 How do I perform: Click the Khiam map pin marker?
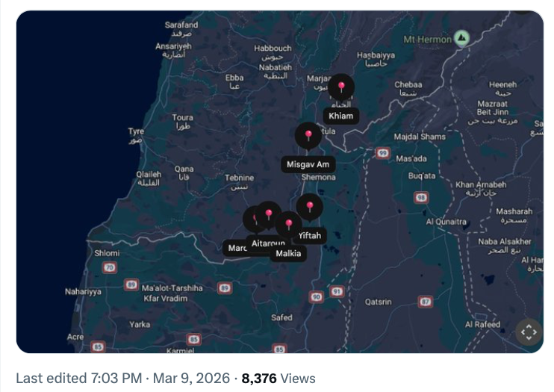(341, 89)
